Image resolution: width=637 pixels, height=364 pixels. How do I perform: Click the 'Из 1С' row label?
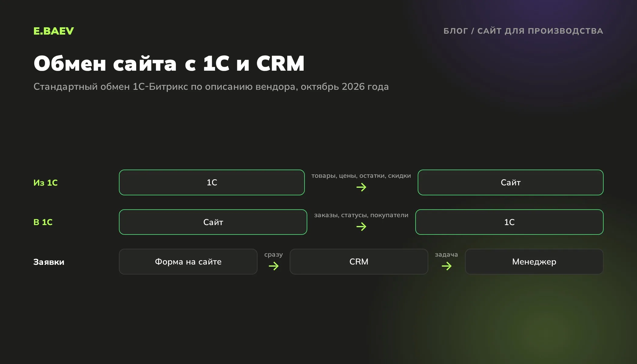coord(45,183)
